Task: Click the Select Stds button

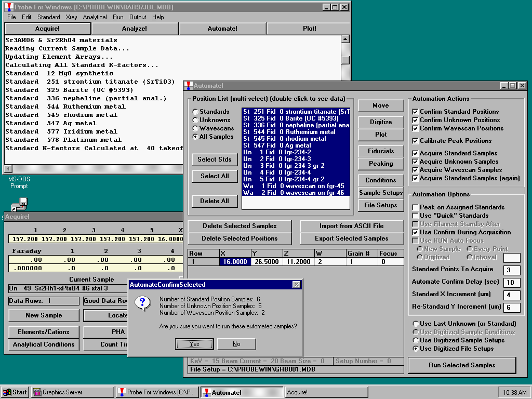Action: point(215,159)
